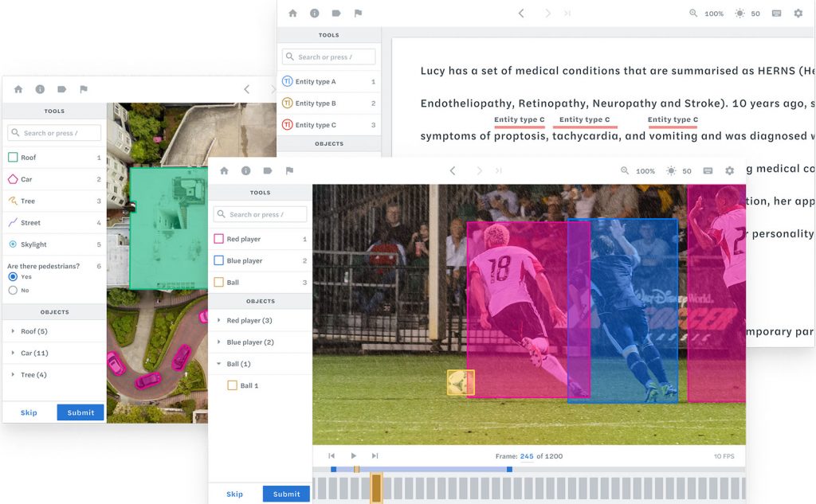Select the Street line tool
Viewport: 816px width, 504px height.
(30, 223)
